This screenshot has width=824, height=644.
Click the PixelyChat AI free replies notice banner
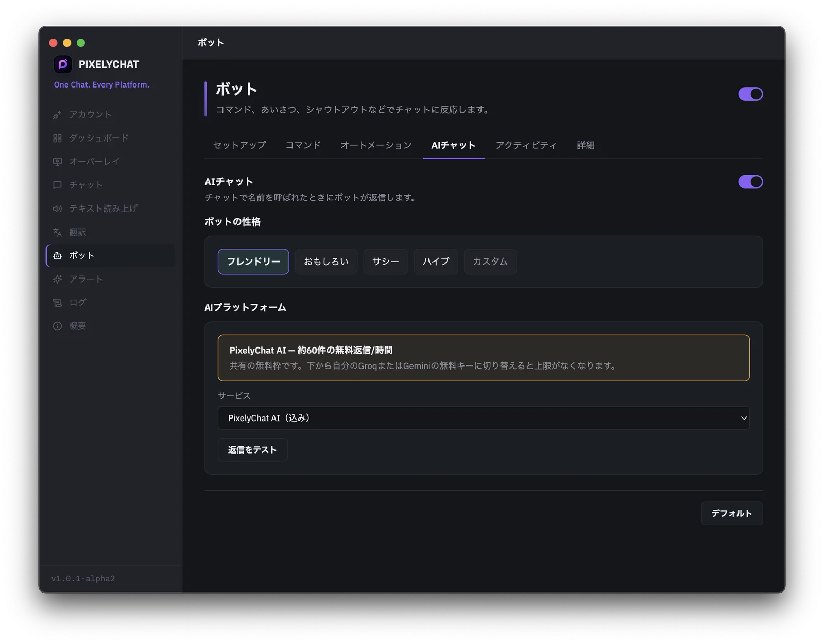(484, 358)
